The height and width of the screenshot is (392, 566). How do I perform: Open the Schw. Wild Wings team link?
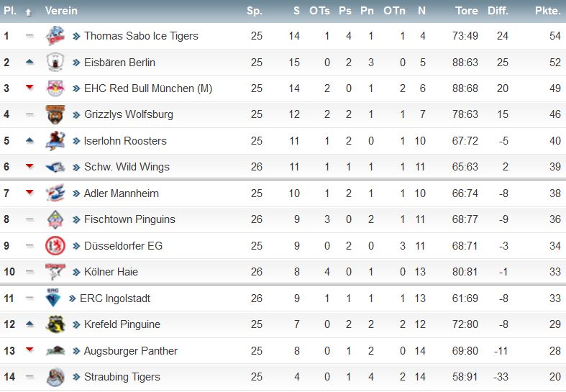[127, 167]
